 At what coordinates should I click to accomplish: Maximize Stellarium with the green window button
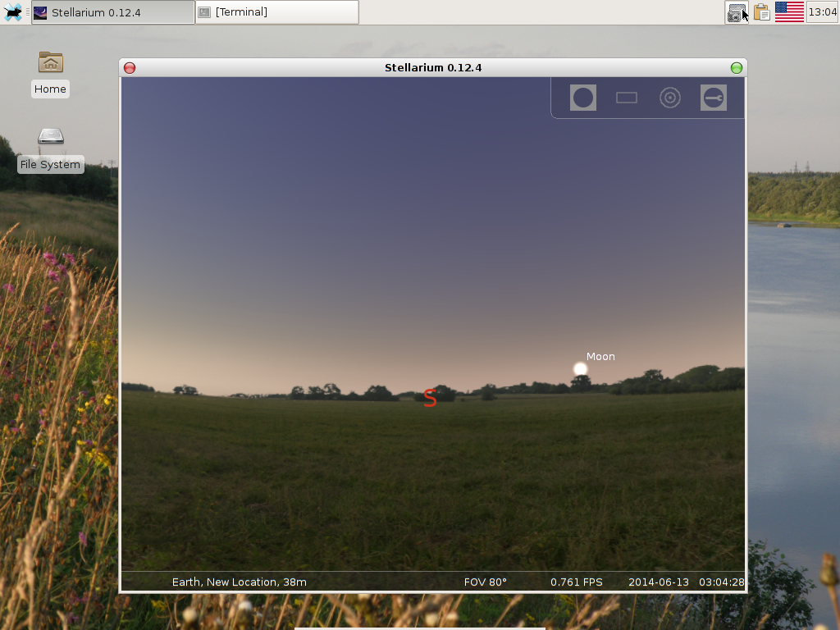click(x=737, y=68)
